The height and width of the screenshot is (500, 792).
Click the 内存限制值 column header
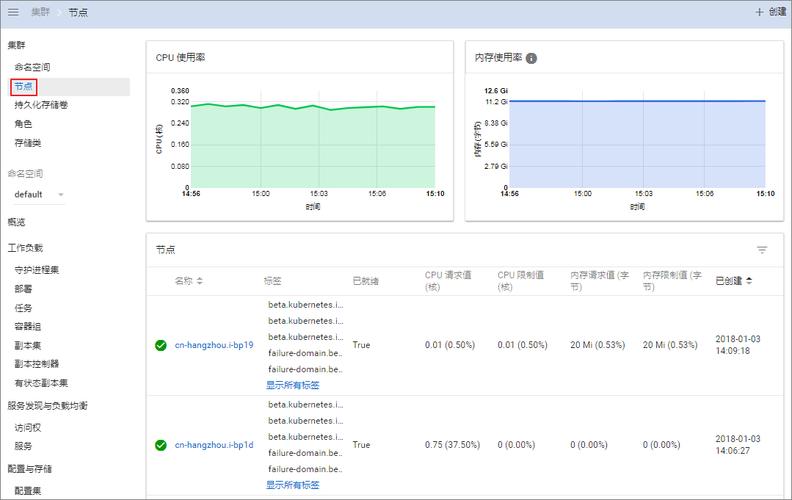672,281
